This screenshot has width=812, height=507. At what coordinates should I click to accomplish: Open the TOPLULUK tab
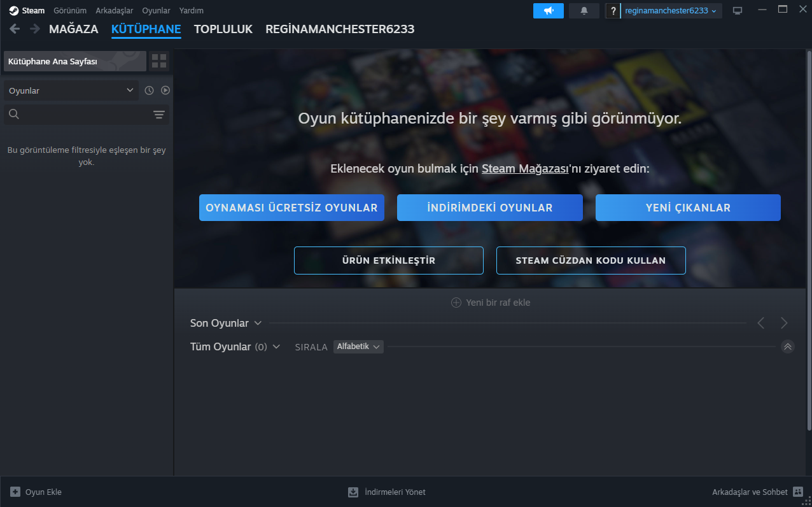(223, 29)
